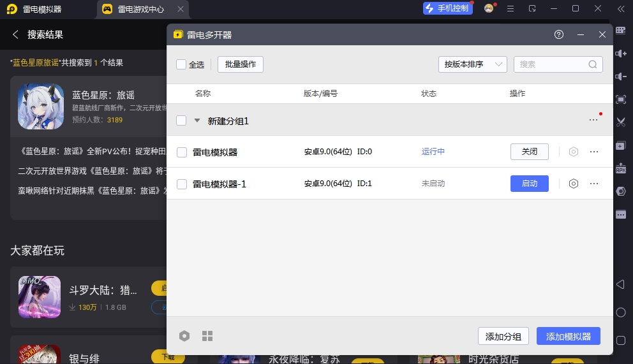Click the user avatar in title bar
This screenshot has height=364, width=633.
pos(489,8)
